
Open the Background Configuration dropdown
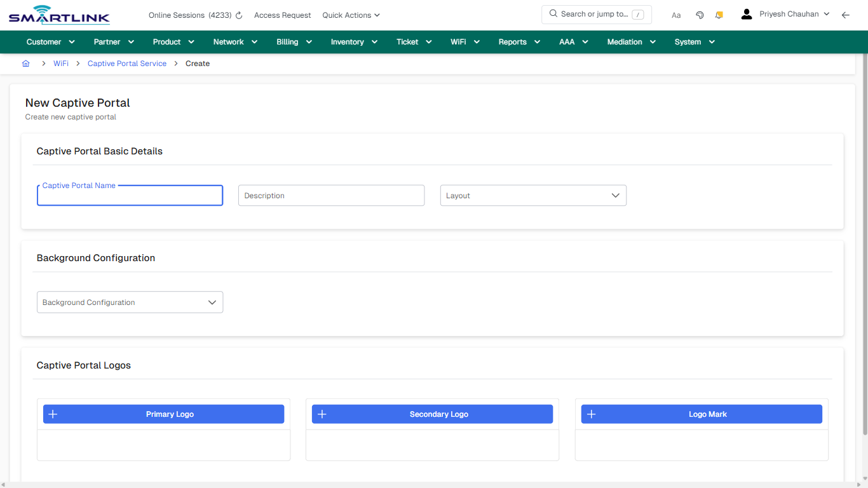tap(130, 302)
